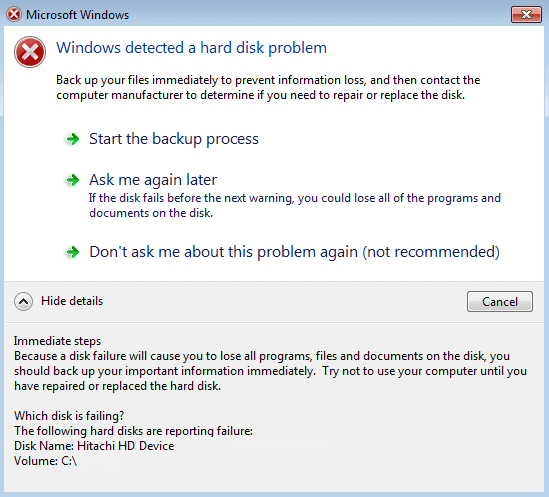Screen dimensions: 549x497
Task: Click the Which disk is failing? heading
Action: coord(69,416)
